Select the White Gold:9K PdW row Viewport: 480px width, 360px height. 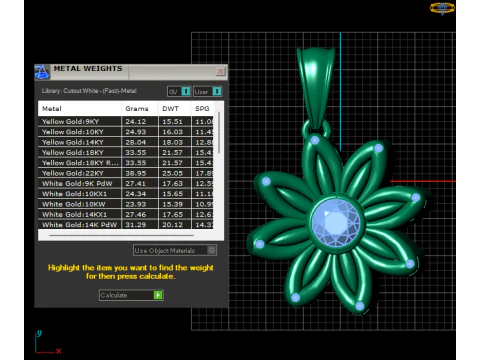coord(126,183)
